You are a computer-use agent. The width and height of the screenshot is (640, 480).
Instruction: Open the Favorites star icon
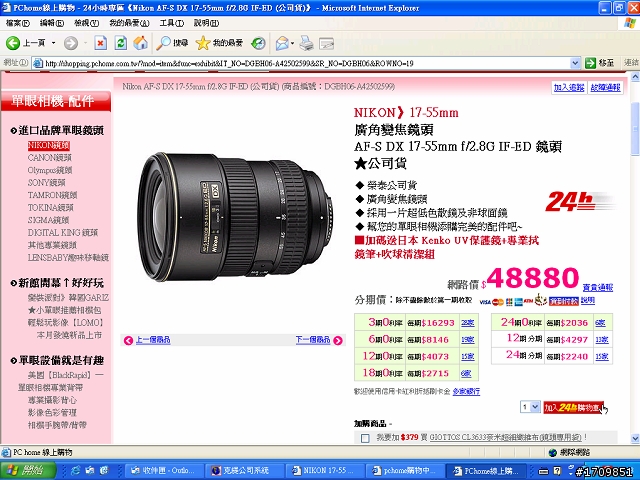(x=203, y=42)
